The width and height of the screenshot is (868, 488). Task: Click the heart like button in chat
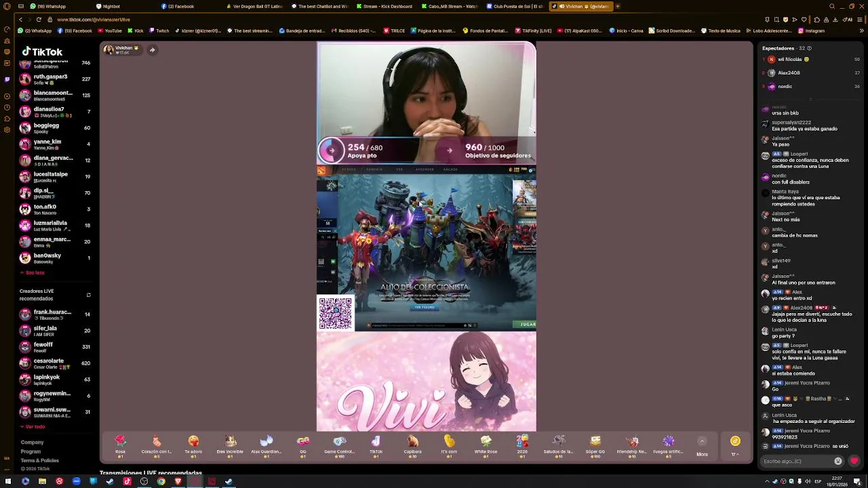pyautogui.click(x=854, y=461)
